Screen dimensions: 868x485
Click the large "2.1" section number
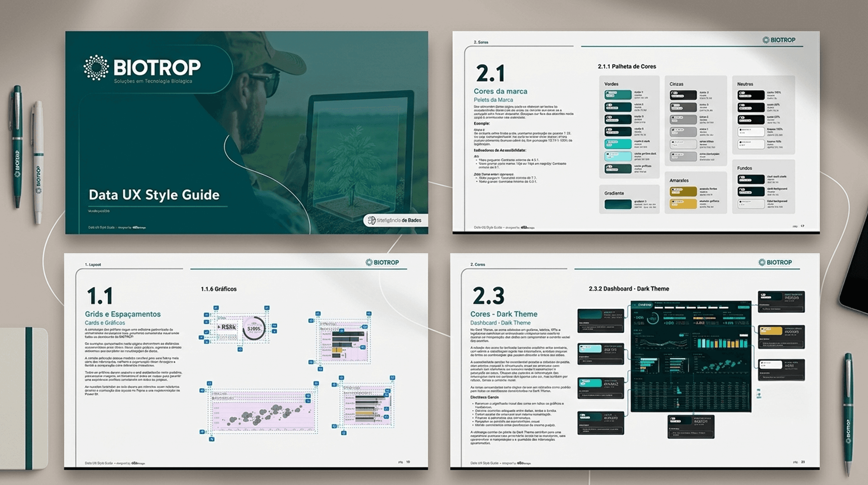pos(490,73)
